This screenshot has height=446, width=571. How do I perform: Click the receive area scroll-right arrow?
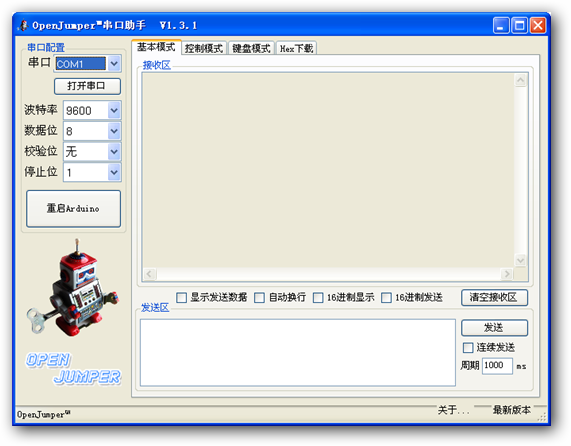[x=507, y=274]
